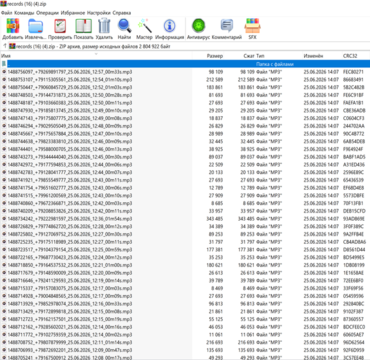The width and height of the screenshot is (370, 360).
Task: Open the Справка menu
Action: click(122, 13)
